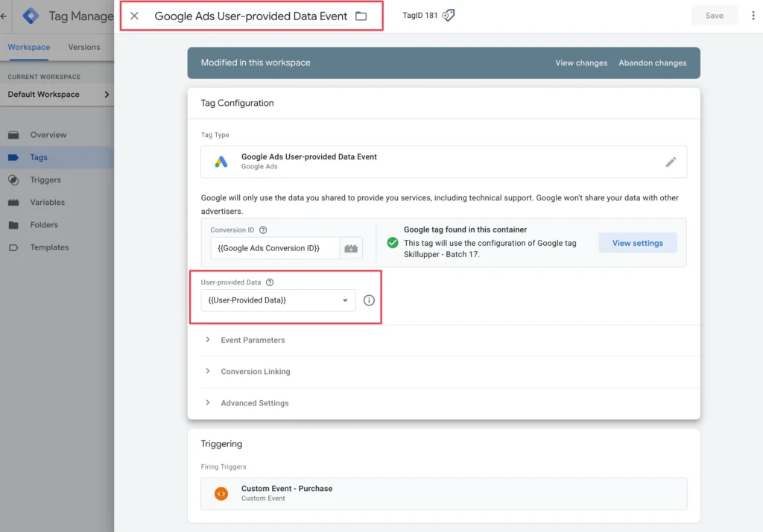Click the View changes link
The image size is (763, 532).
(581, 63)
